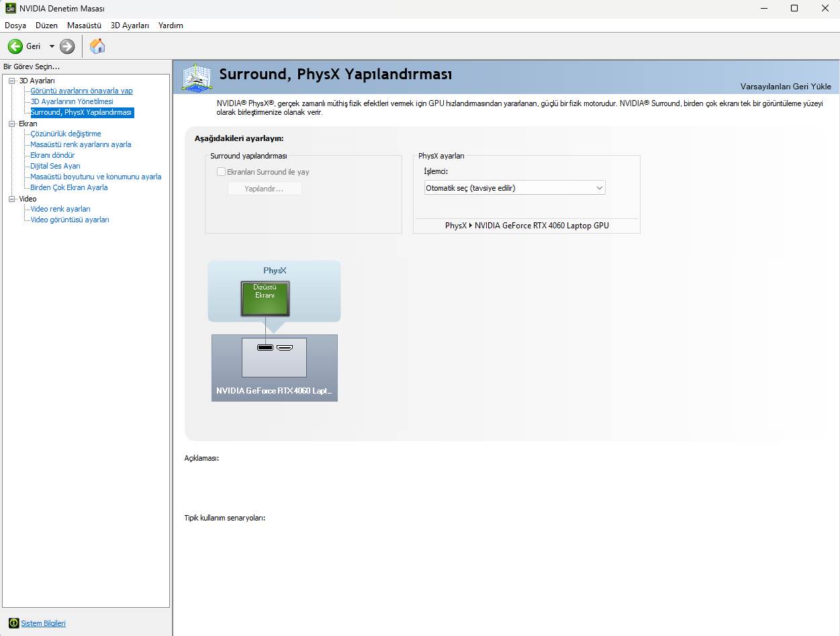Minimize the NVIDIA Denetim Masası window

point(764,8)
